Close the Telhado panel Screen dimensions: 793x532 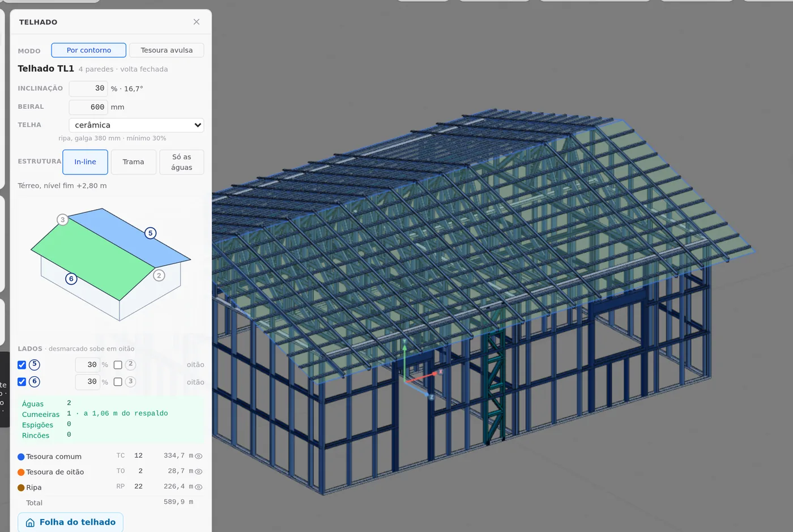[197, 22]
